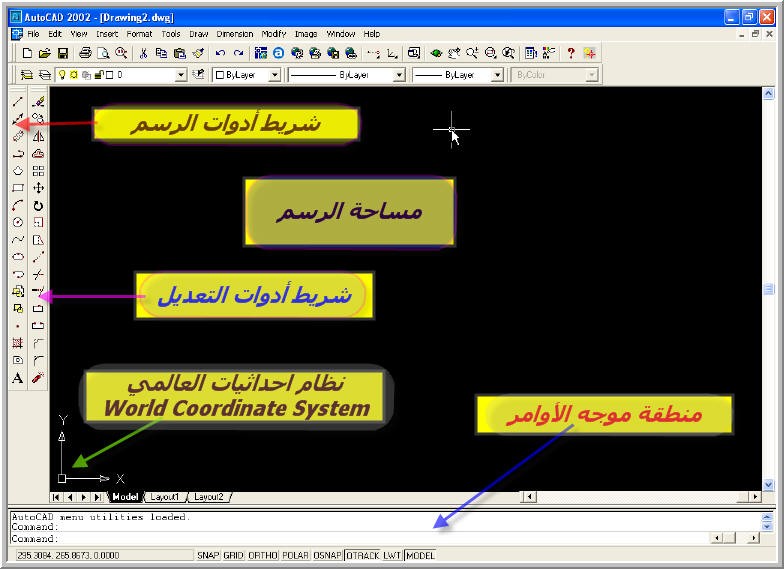Click the first-tab navigation arrow button

tap(56, 497)
